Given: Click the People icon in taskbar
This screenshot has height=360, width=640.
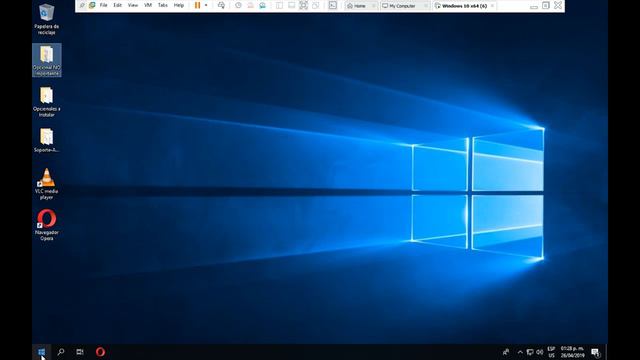Looking at the screenshot, I should pyautogui.click(x=506, y=352).
